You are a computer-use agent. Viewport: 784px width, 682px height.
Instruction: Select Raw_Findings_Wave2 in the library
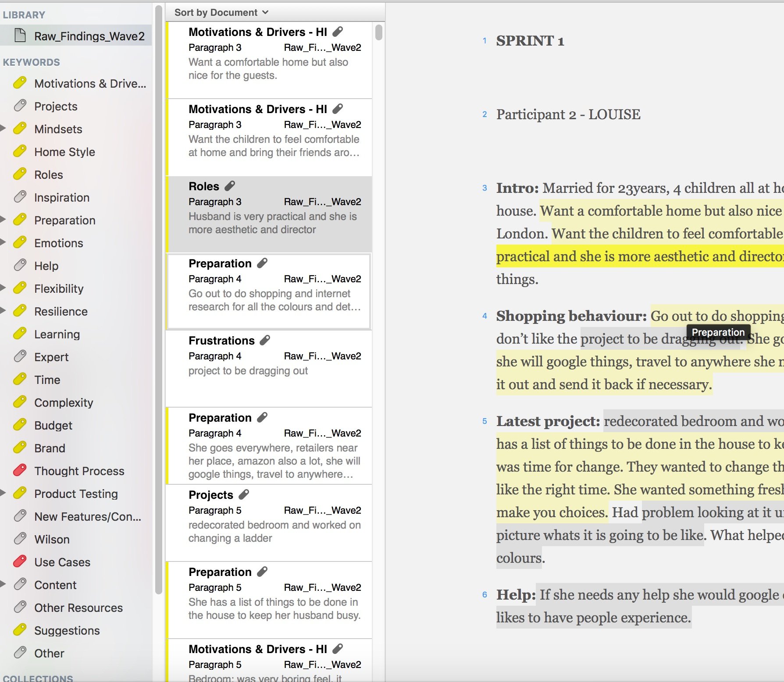[76, 36]
